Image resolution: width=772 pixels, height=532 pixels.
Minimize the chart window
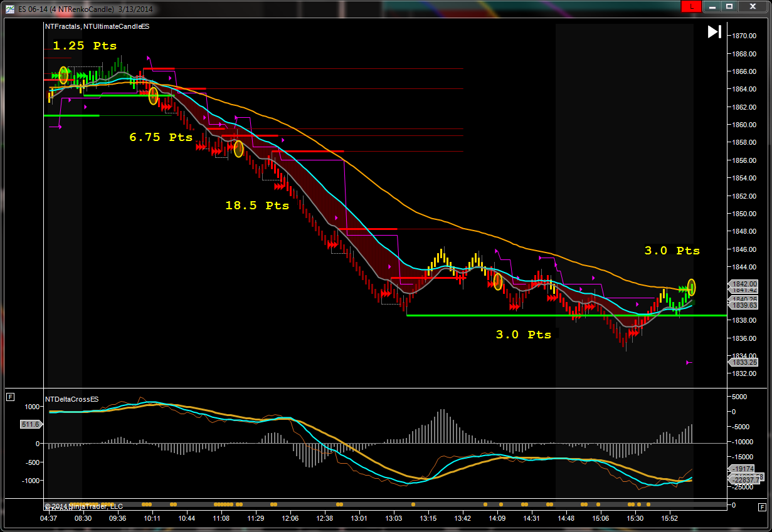coord(711,6)
